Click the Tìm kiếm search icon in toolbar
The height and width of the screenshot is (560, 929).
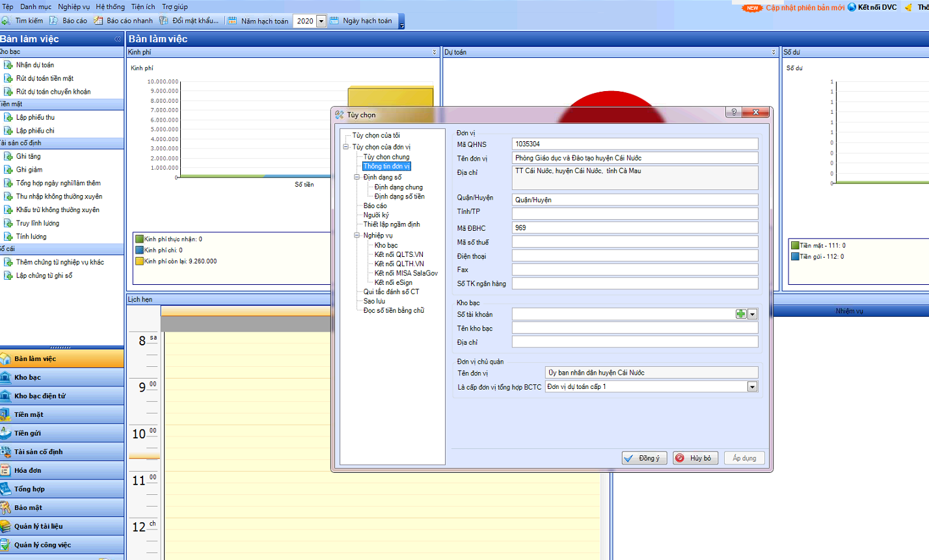click(x=5, y=21)
